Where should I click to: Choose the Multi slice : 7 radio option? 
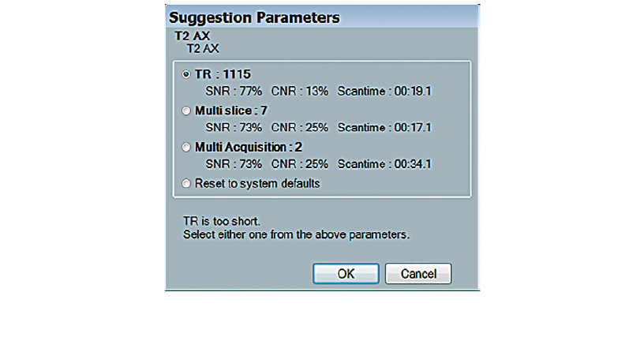tap(186, 111)
